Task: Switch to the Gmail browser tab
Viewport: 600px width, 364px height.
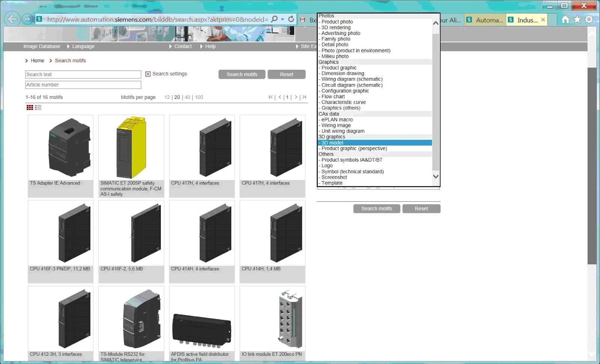Action: pos(308,20)
